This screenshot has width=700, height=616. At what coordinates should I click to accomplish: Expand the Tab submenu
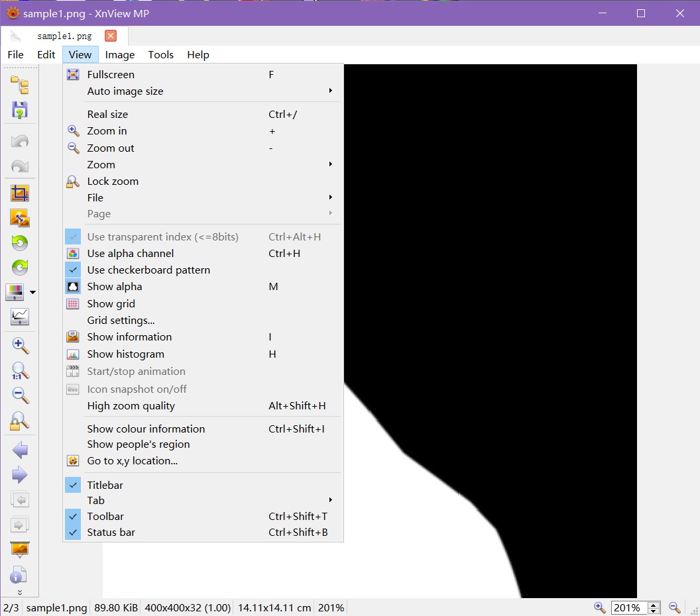pyautogui.click(x=203, y=501)
